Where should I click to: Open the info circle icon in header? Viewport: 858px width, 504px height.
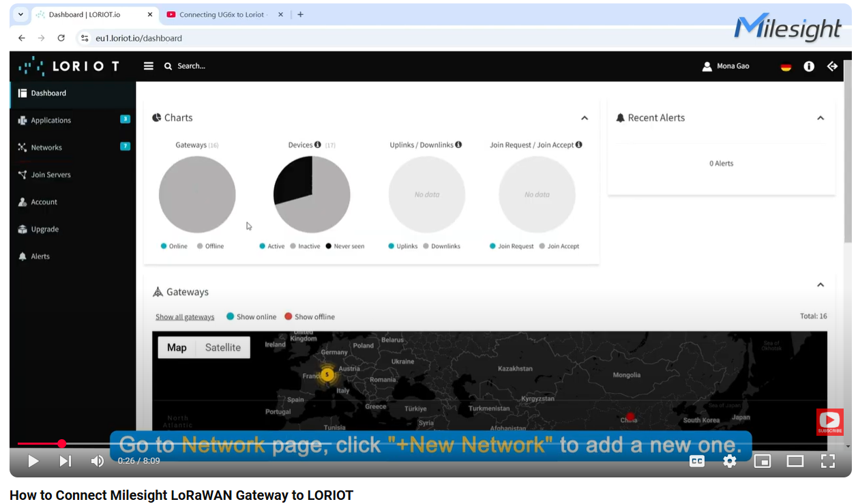[x=809, y=66]
